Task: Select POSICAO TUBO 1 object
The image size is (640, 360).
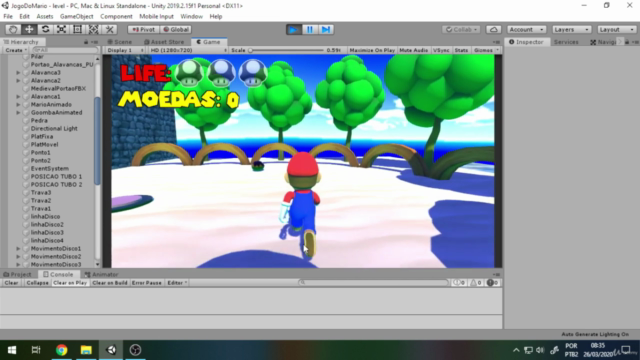Action: [56, 177]
